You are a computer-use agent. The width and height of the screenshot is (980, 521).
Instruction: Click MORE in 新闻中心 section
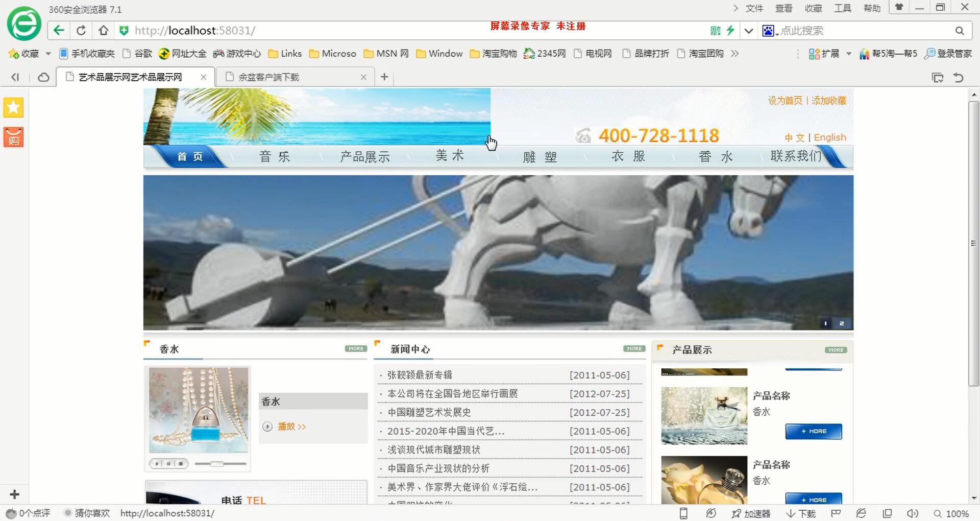click(x=634, y=349)
